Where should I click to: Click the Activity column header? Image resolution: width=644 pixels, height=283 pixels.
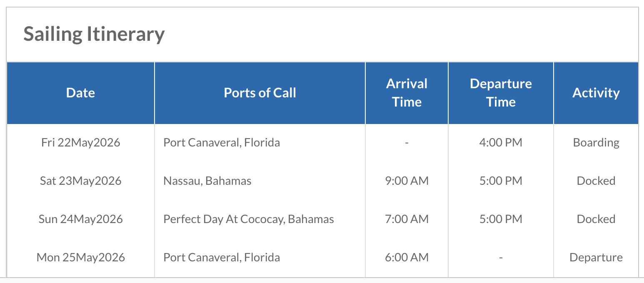coord(596,93)
